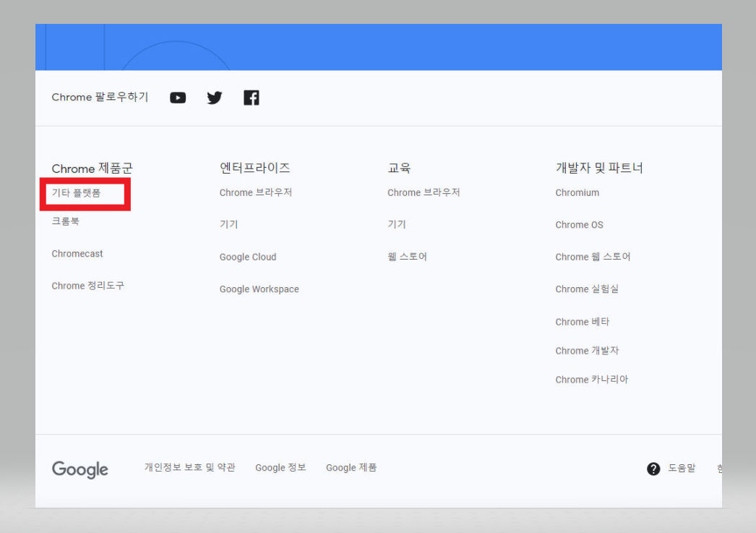Open 기기 under 엔터프라이즈
Viewport: 756px width, 533px height.
point(228,224)
